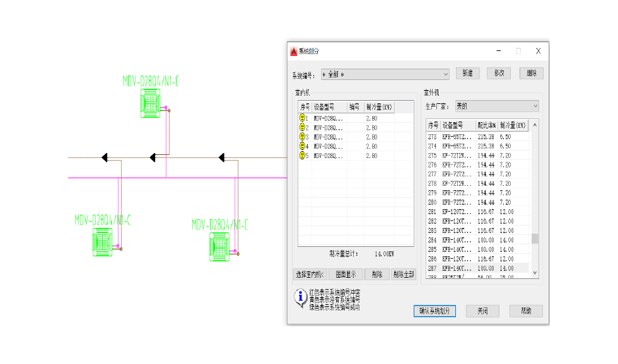
Task: Click the outdoor list scroll-down arrow
Action: 535,273
